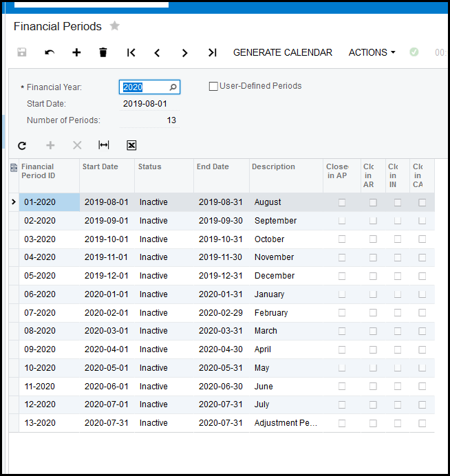The height and width of the screenshot is (476, 450).
Task: Open the Actions dropdown menu
Action: tap(372, 52)
